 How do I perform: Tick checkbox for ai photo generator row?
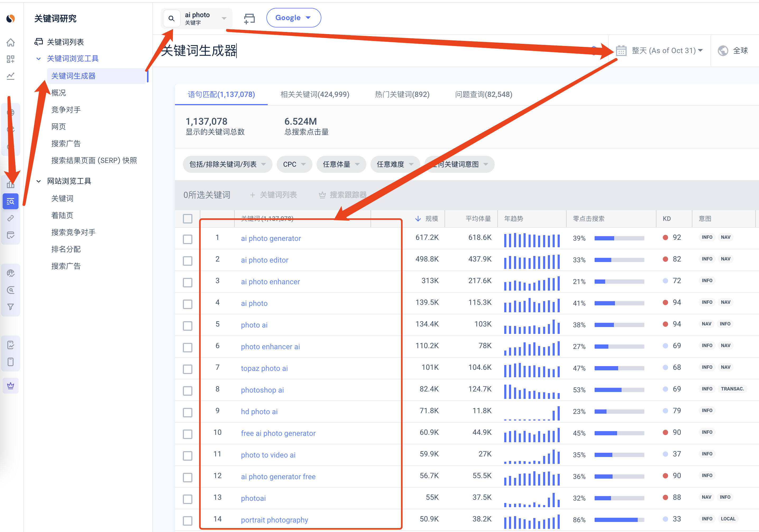pos(187,239)
